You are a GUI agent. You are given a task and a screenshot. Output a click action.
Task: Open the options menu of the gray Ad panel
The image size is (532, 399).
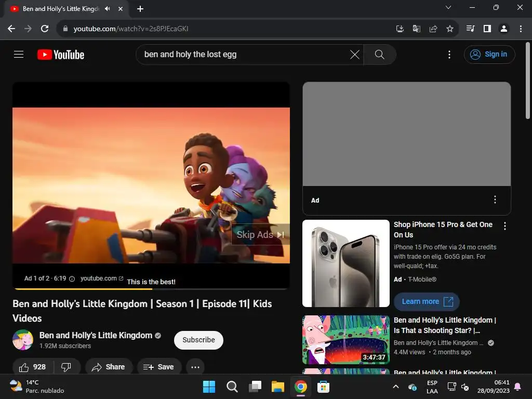click(x=495, y=199)
